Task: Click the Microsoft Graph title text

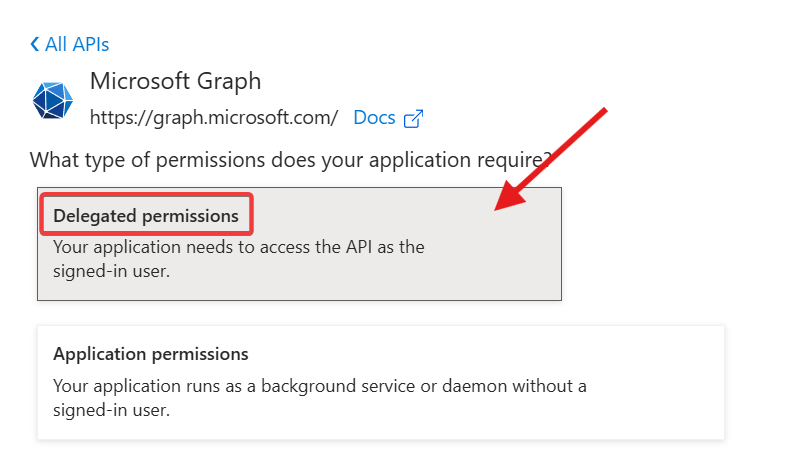Action: pos(175,81)
